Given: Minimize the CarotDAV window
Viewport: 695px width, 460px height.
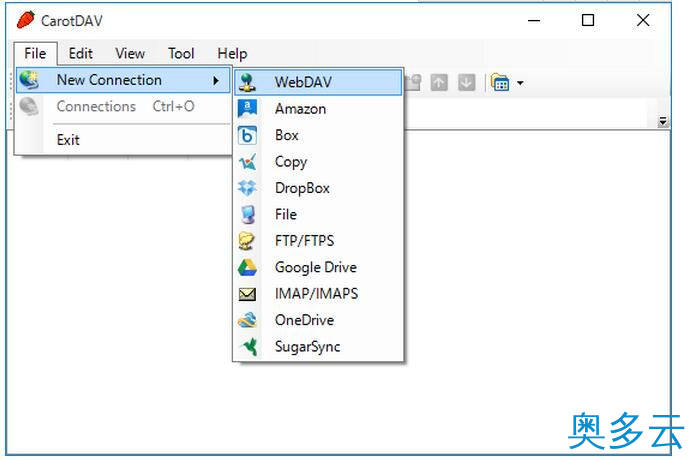Looking at the screenshot, I should [x=534, y=20].
